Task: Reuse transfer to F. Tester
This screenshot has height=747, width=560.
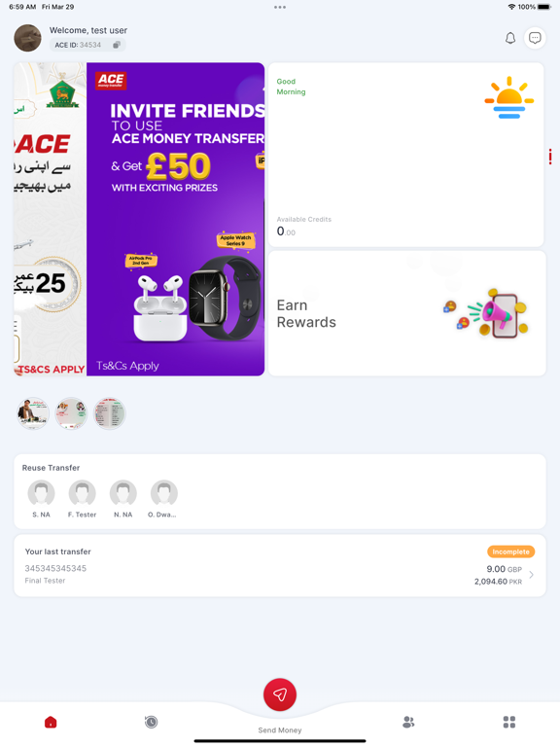Action: tap(83, 499)
